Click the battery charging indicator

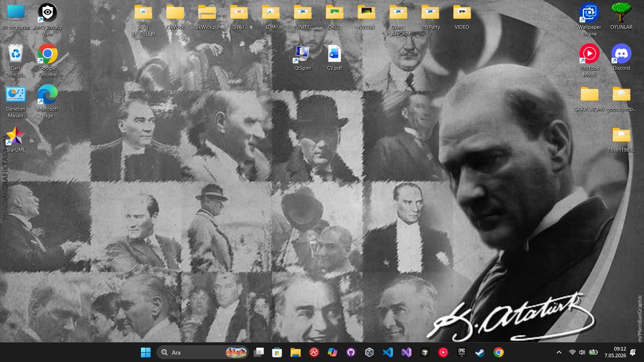594,352
